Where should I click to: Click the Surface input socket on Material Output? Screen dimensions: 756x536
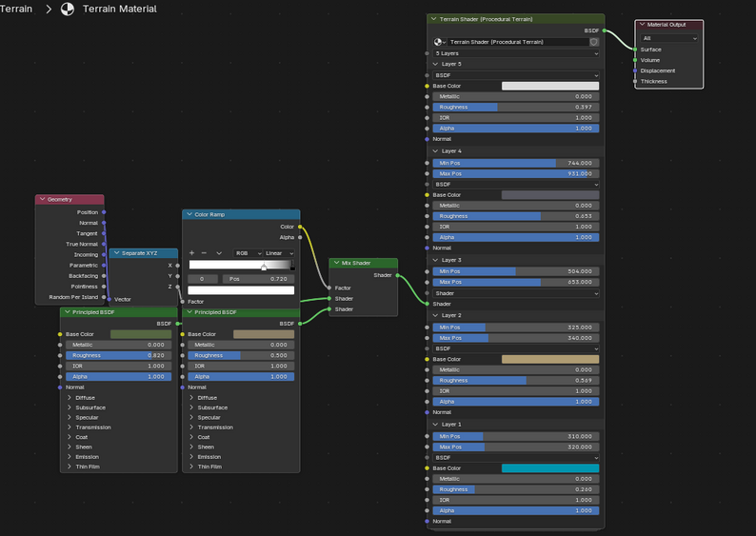point(635,50)
